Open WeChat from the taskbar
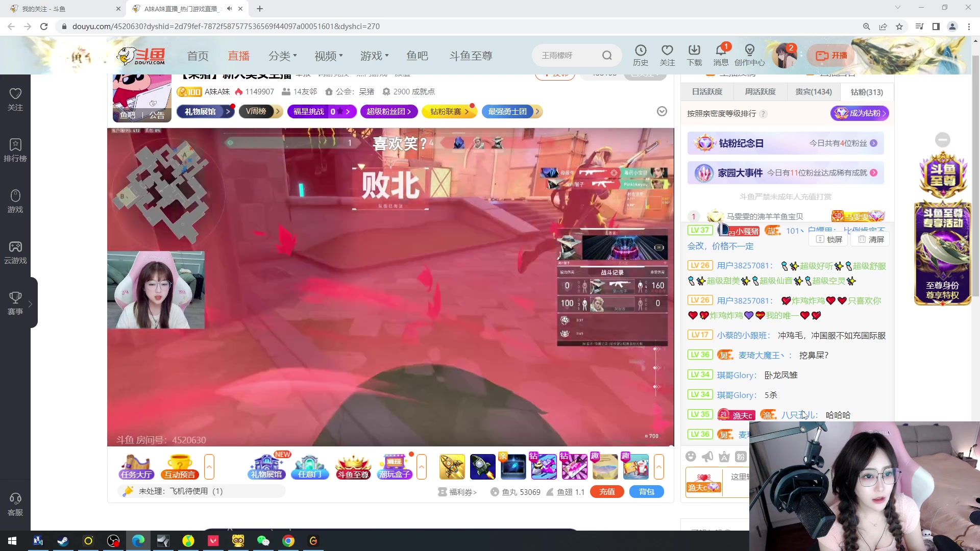980x551 pixels. [263, 541]
